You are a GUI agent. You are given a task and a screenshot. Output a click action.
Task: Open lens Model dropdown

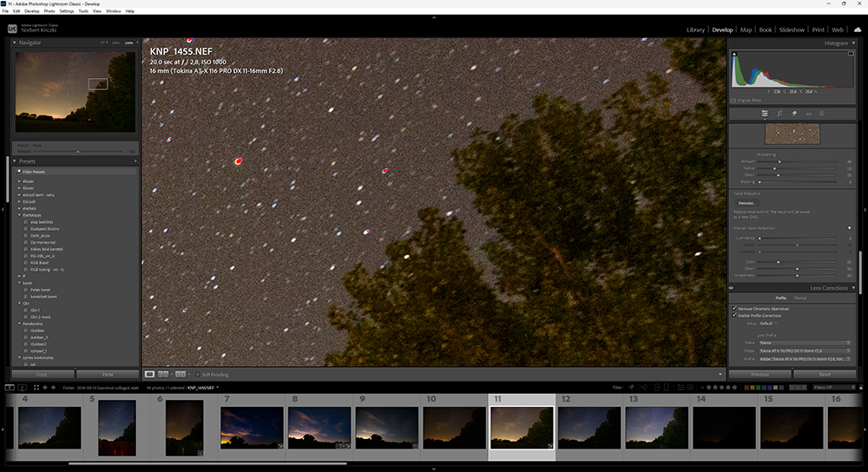pos(805,351)
